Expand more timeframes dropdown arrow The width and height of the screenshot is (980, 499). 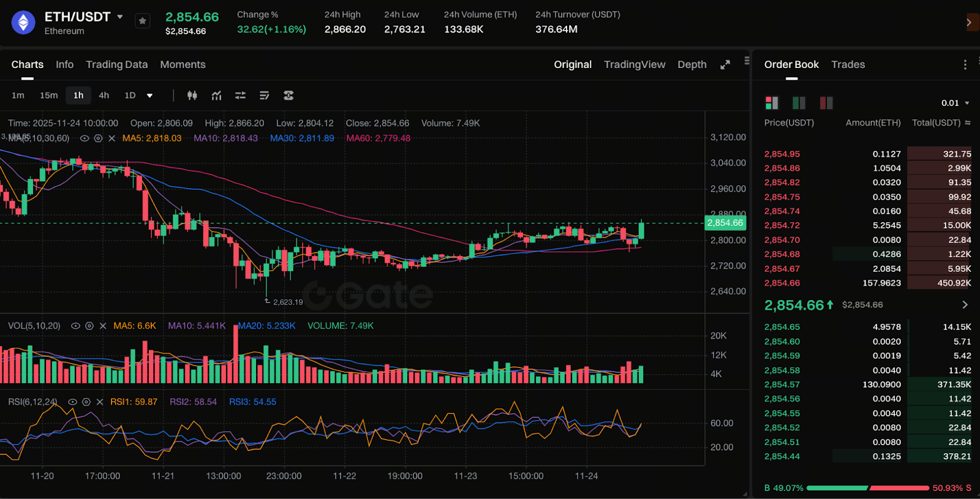149,96
